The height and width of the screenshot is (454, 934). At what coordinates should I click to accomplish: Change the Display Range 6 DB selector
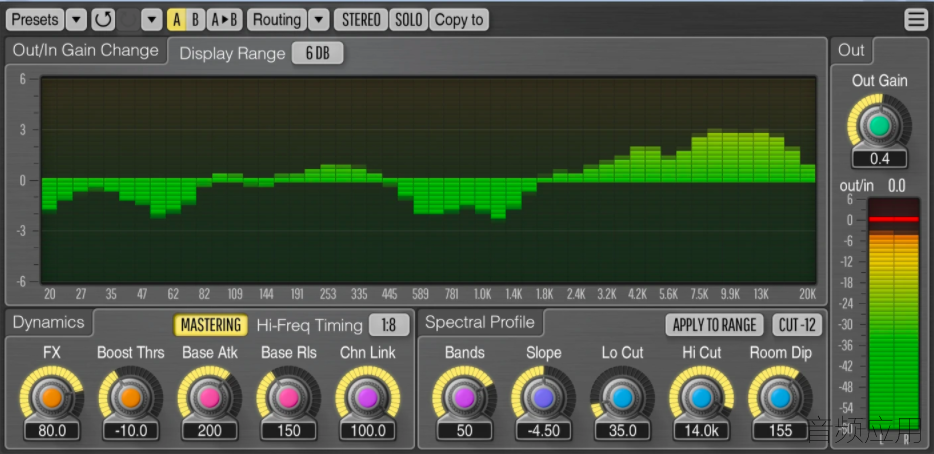317,53
